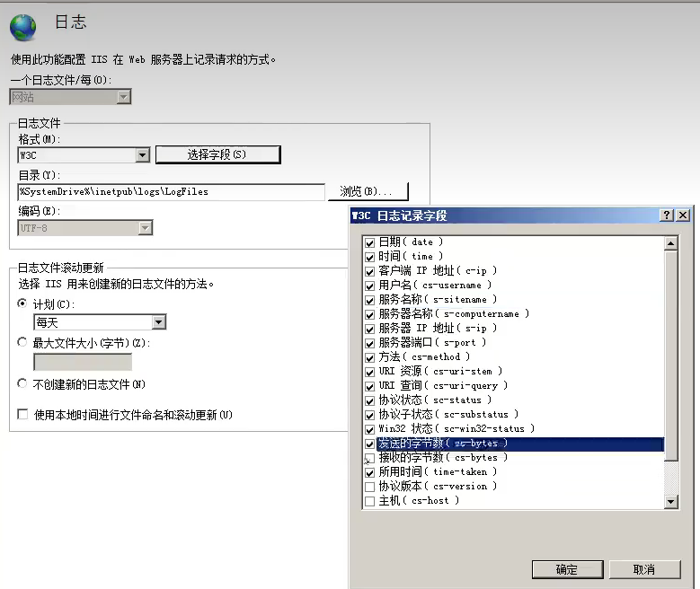Select the 发送的字节数 ( sc-bytes ) row text

[x=443, y=443]
